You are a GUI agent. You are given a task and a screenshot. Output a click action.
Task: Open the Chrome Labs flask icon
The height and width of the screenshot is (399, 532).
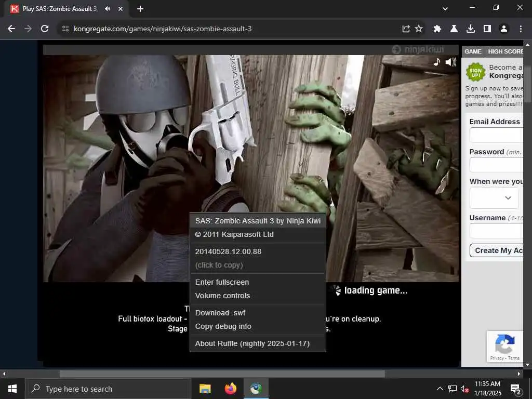[x=454, y=29]
